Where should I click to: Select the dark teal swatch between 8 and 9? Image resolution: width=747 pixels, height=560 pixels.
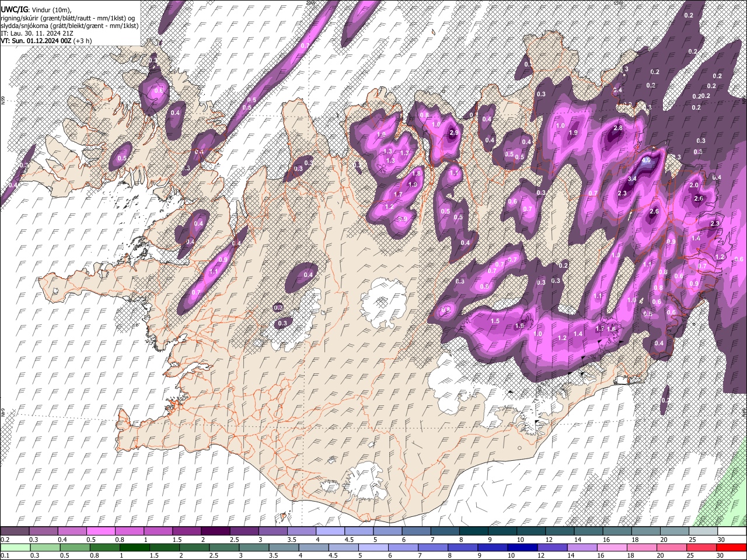pyautogui.click(x=473, y=531)
